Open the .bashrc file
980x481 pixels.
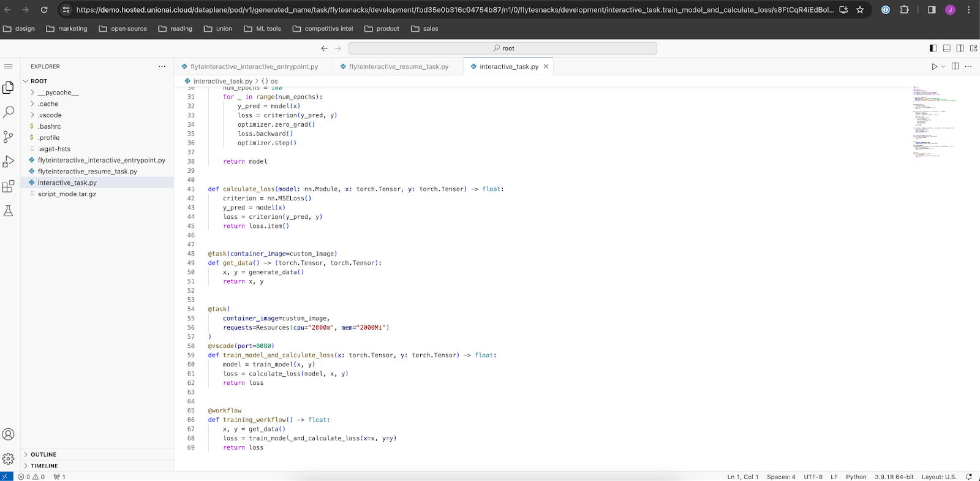click(x=97, y=126)
